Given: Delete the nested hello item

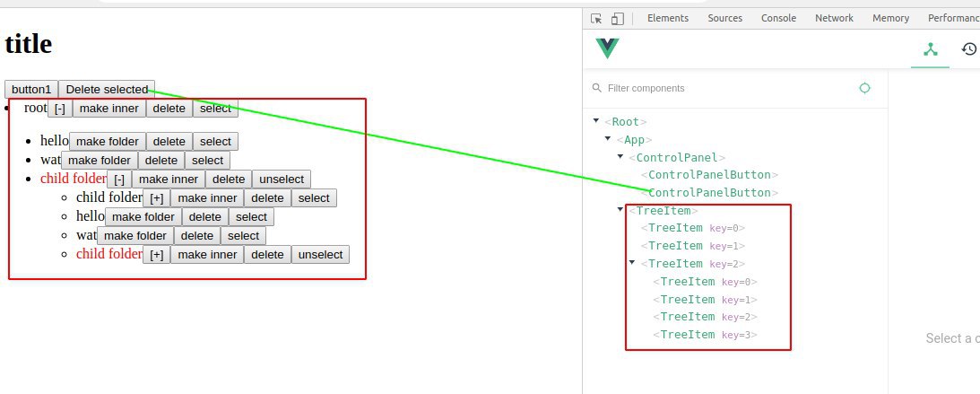Looking at the screenshot, I should click(205, 217).
